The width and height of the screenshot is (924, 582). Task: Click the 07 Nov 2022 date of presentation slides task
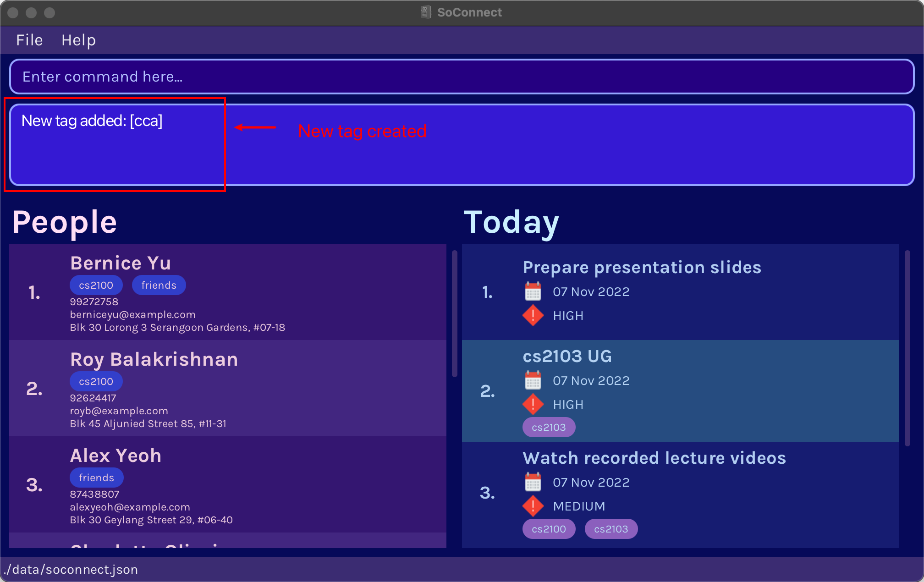tap(591, 291)
